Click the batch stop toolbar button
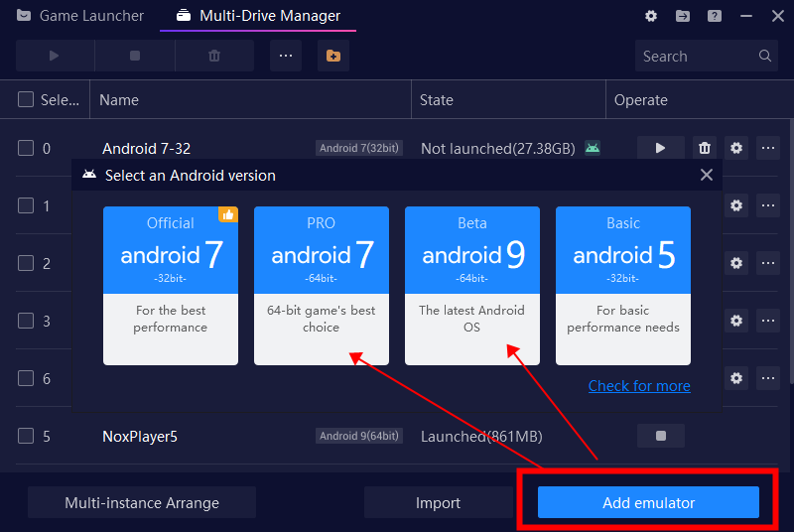The width and height of the screenshot is (794, 532). pyautogui.click(x=135, y=56)
